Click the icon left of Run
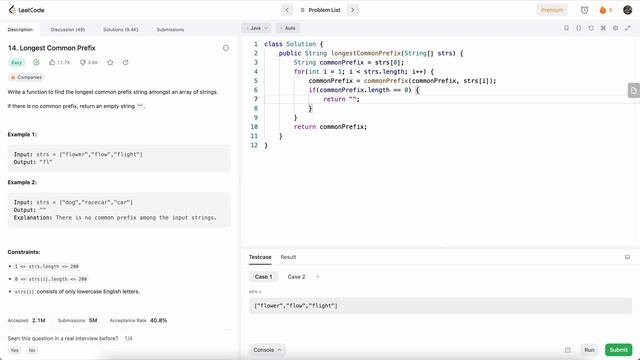The height and width of the screenshot is (360, 640). tap(567, 350)
